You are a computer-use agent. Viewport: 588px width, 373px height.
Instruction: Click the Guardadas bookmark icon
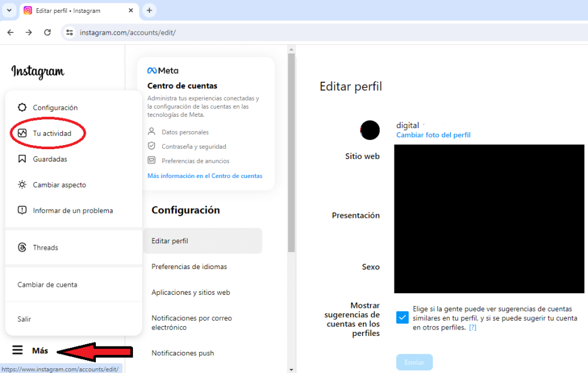[22, 159]
